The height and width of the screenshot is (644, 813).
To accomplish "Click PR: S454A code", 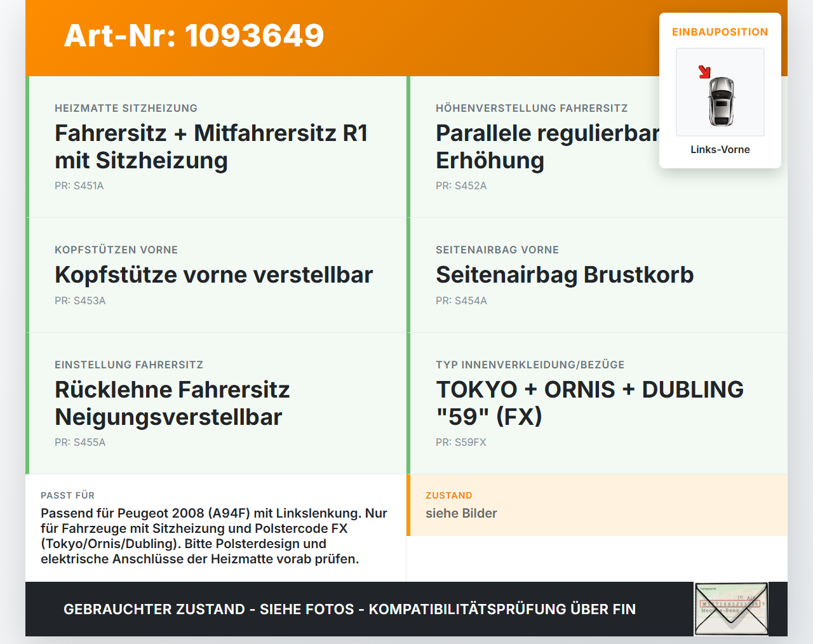I will point(461,300).
